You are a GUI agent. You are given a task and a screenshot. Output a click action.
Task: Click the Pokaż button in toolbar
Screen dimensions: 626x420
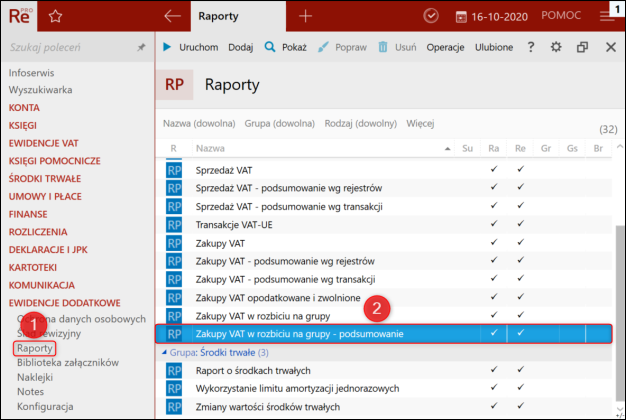coord(285,47)
